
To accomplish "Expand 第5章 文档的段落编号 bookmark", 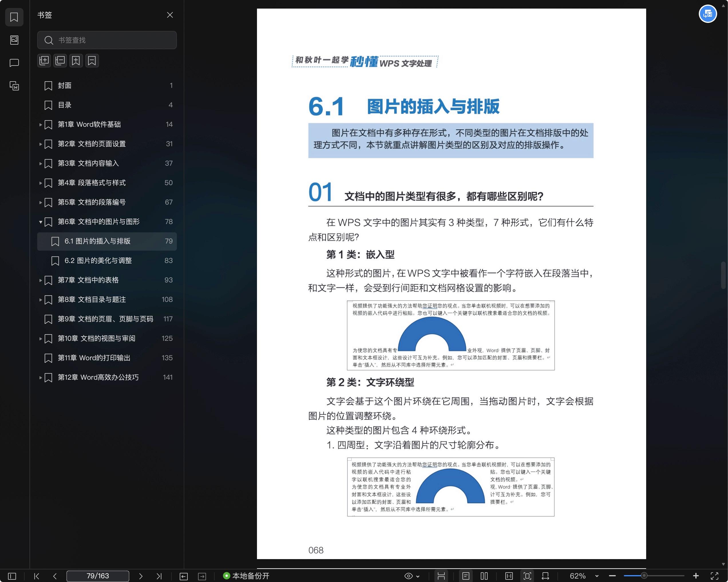I will coord(41,203).
